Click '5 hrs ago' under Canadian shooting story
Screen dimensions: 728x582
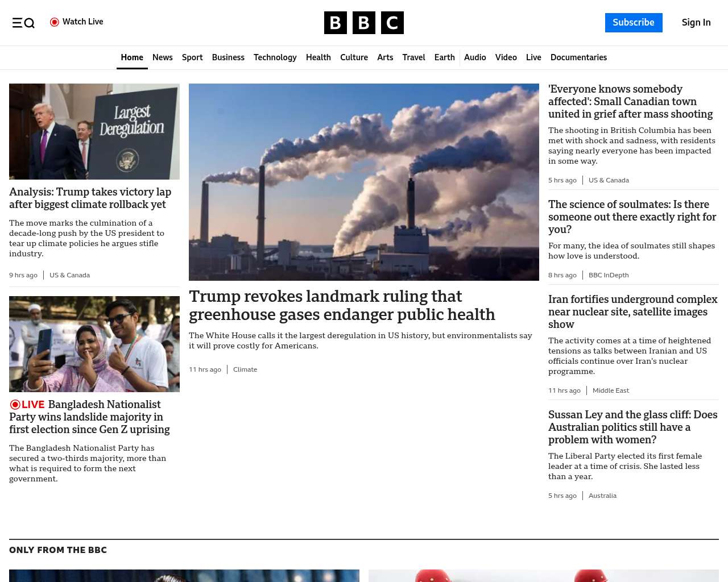562,180
